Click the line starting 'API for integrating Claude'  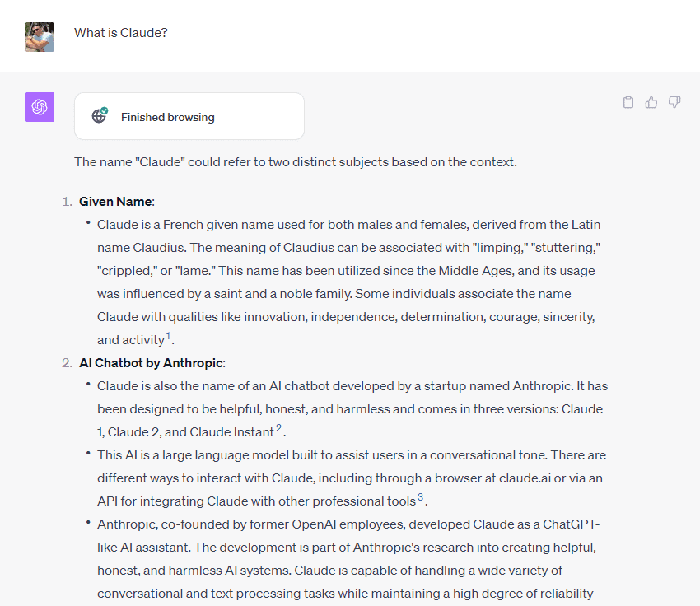pos(257,501)
